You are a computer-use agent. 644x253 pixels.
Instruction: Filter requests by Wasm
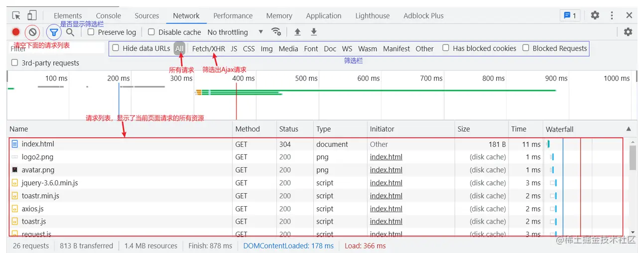(368, 48)
